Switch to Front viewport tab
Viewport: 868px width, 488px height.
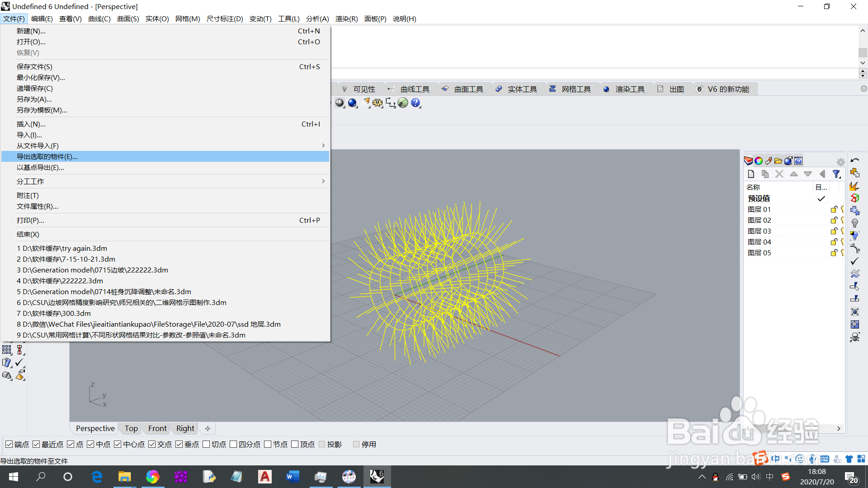[157, 428]
